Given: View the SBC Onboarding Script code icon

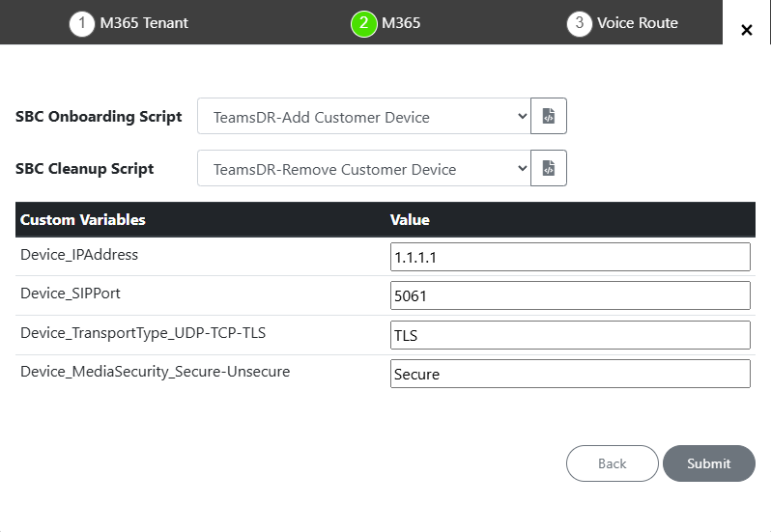Looking at the screenshot, I should (x=549, y=116).
